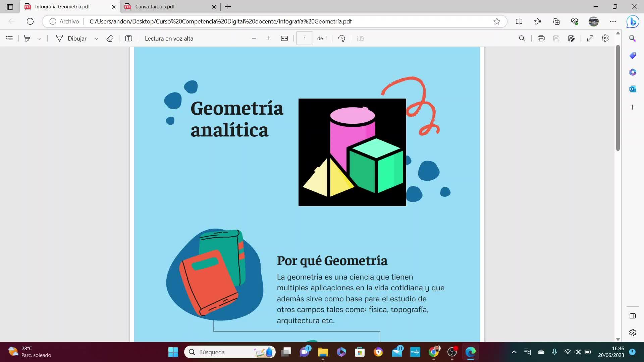
Task: Show hidden system tray icons
Action: [514, 352]
